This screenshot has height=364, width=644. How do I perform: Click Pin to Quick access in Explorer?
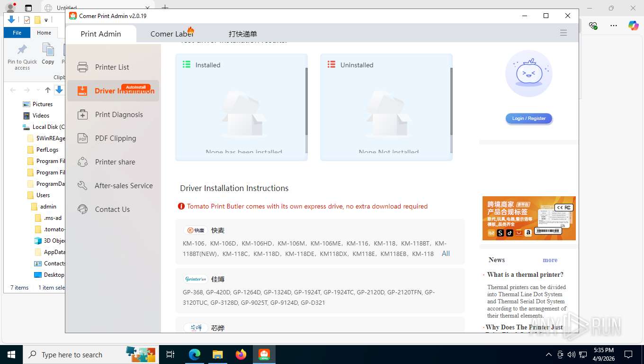(22, 57)
